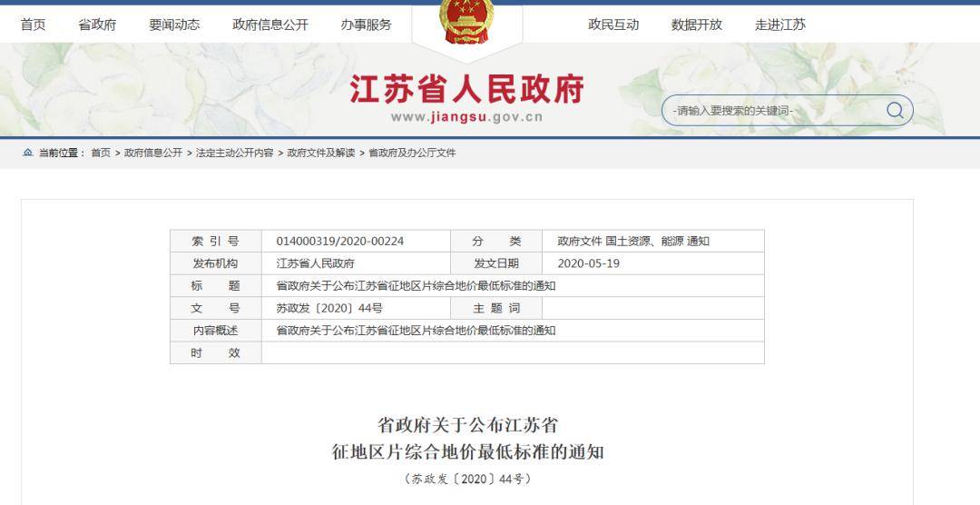Click the 内容概述 label cell

[x=216, y=331]
